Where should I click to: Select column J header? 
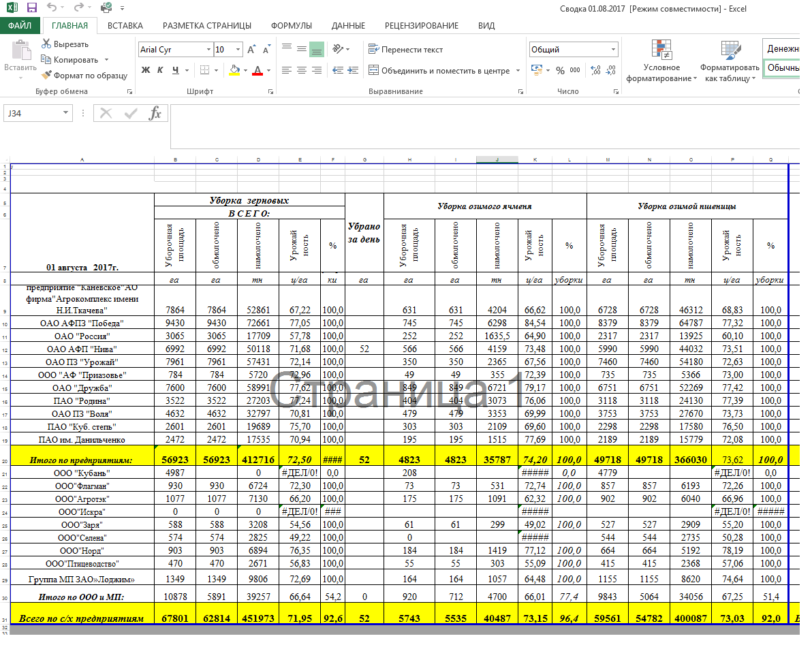coord(497,160)
